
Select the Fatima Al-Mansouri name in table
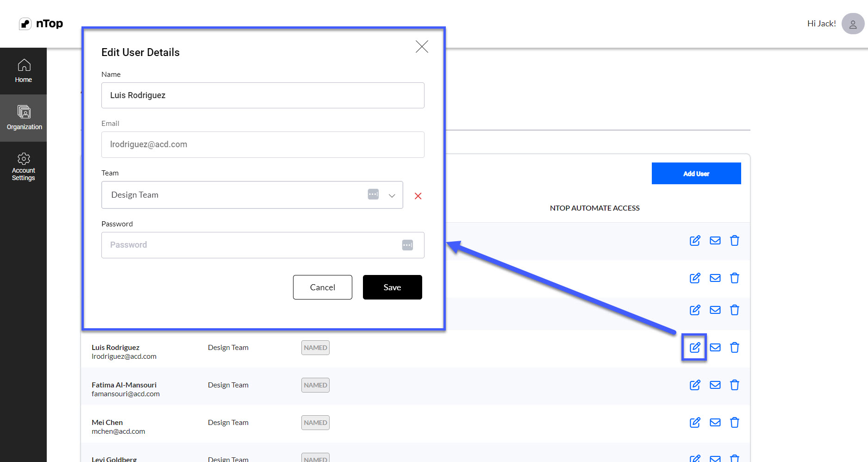point(124,385)
